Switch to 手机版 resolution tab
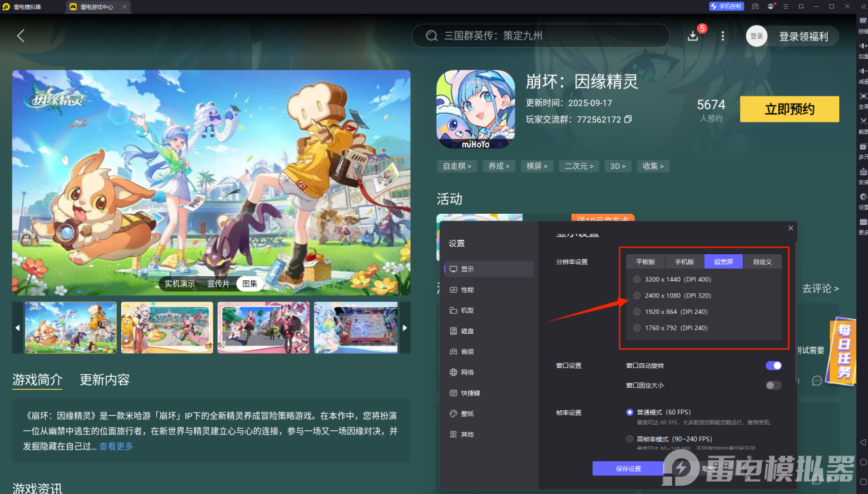Screen dimensions: 868x494 point(685,262)
